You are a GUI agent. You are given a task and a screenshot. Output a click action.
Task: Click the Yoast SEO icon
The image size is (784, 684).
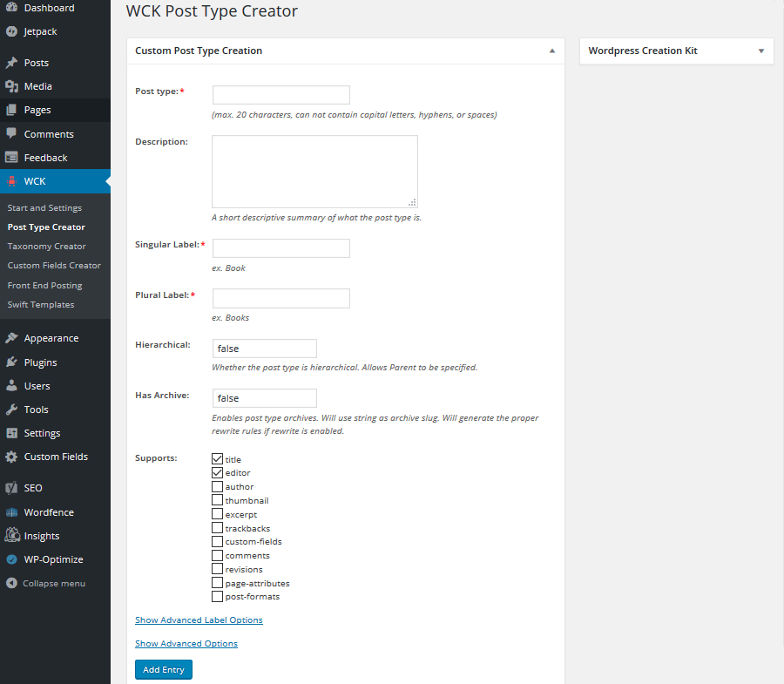point(11,488)
